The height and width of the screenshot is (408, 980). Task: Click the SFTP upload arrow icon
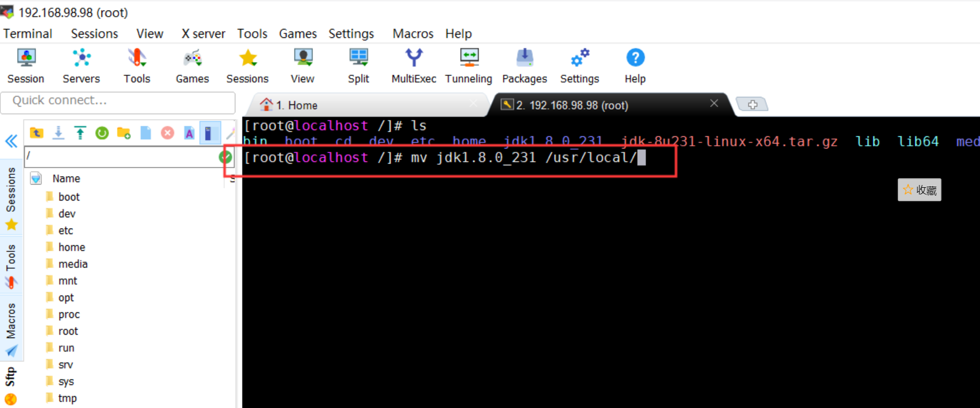(80, 132)
